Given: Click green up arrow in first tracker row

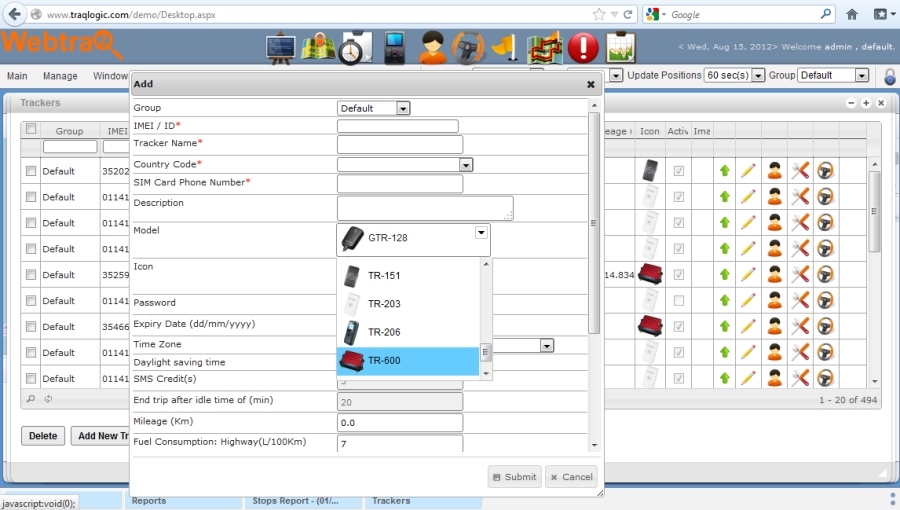Looking at the screenshot, I should click(724, 170).
